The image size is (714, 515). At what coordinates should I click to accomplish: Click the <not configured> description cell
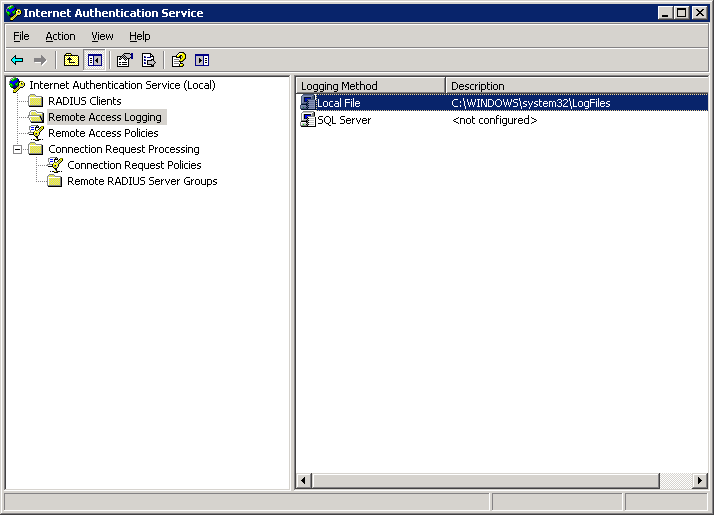pyautogui.click(x=495, y=120)
